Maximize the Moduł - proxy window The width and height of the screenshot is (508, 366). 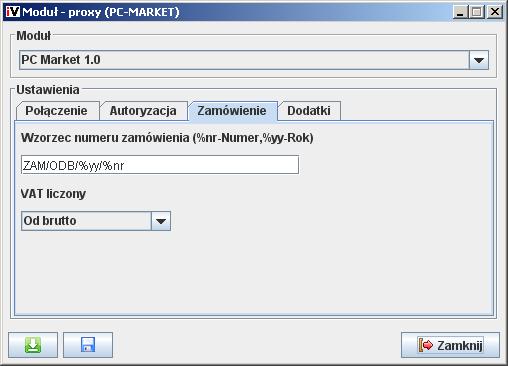476,12
